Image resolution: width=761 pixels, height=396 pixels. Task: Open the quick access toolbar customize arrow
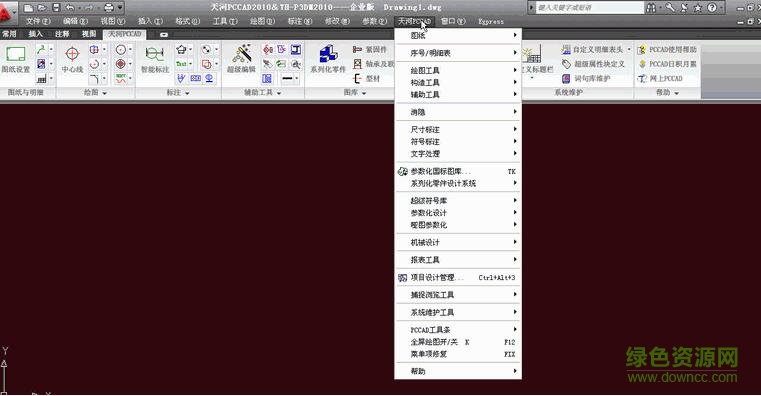coord(120,8)
